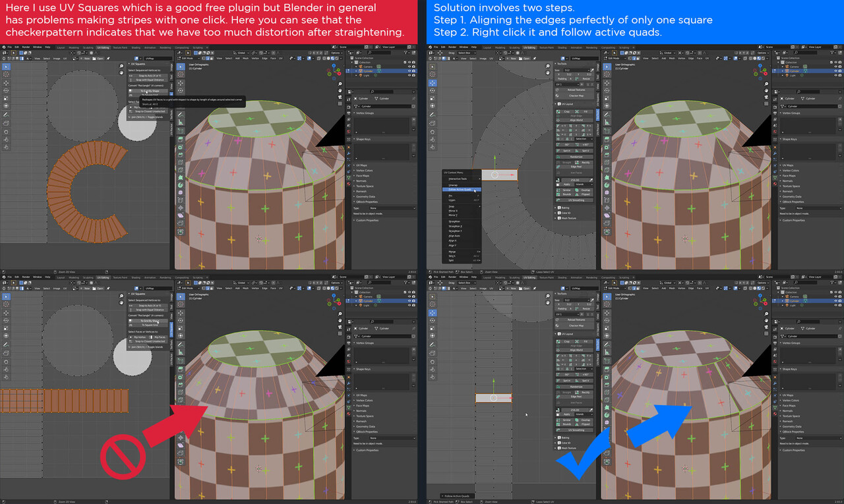This screenshot has width=844, height=504.
Task: Choose Follow Active Quads in UV Context Menu
Action: [x=463, y=190]
